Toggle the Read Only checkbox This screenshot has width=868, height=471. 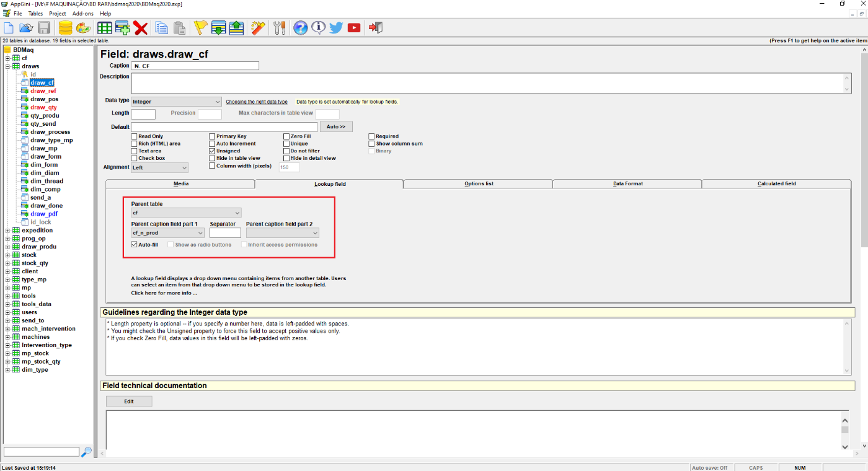[134, 136]
